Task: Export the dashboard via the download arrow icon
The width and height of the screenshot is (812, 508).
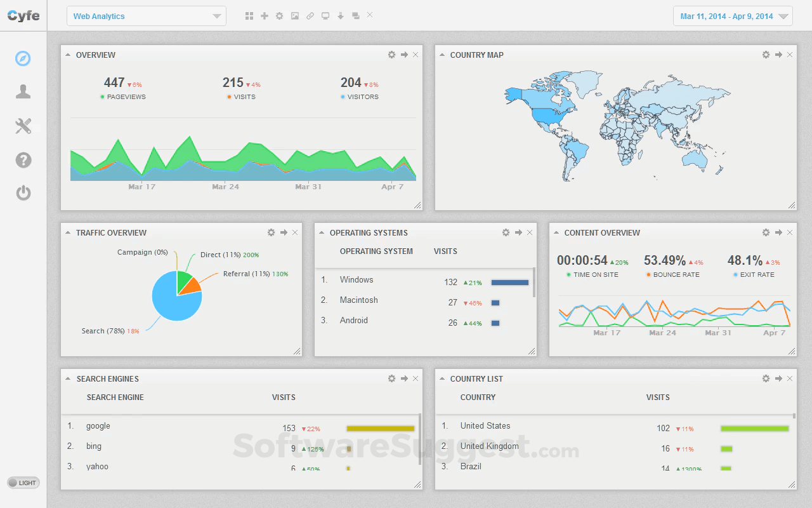Action: click(x=341, y=15)
